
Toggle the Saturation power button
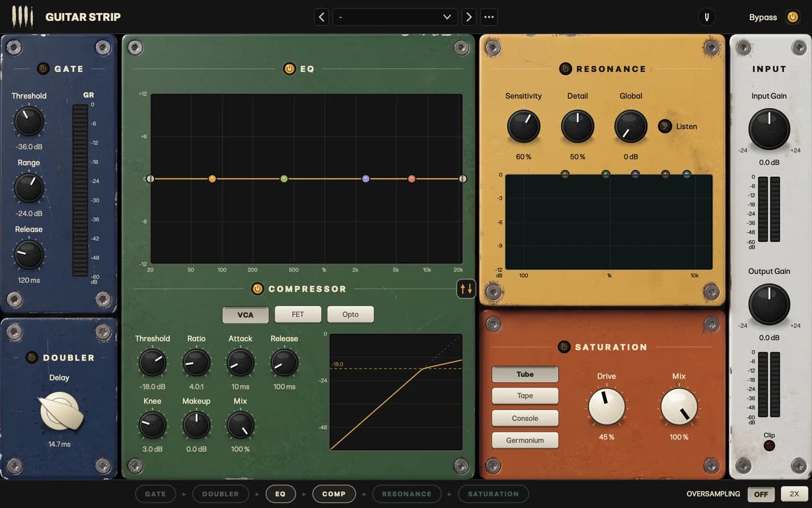564,347
